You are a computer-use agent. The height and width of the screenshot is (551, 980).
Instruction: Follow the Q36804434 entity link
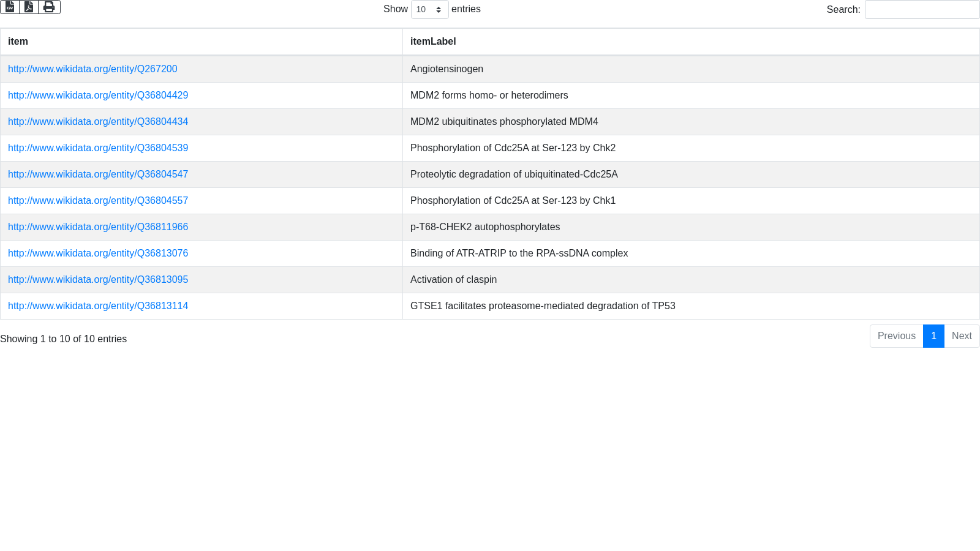(98, 122)
